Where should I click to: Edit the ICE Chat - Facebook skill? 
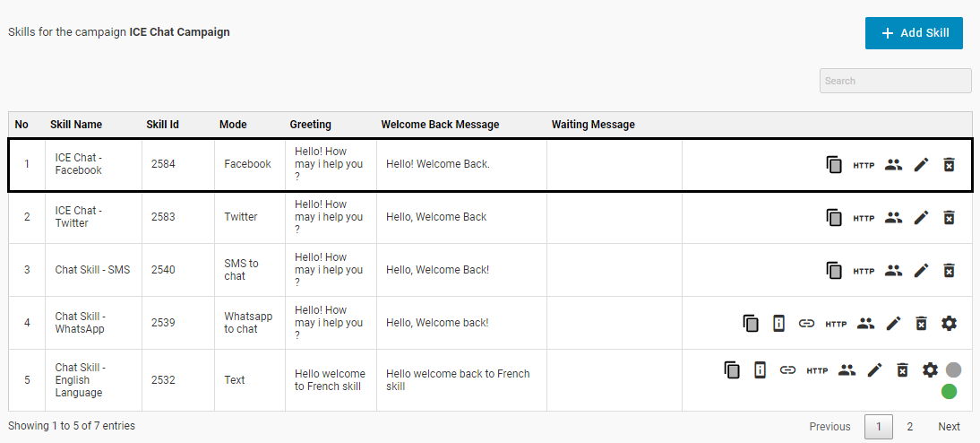point(921,165)
